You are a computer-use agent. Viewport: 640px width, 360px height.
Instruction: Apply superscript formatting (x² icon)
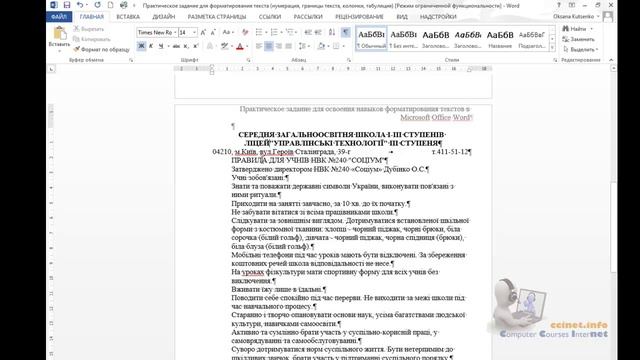point(196,46)
